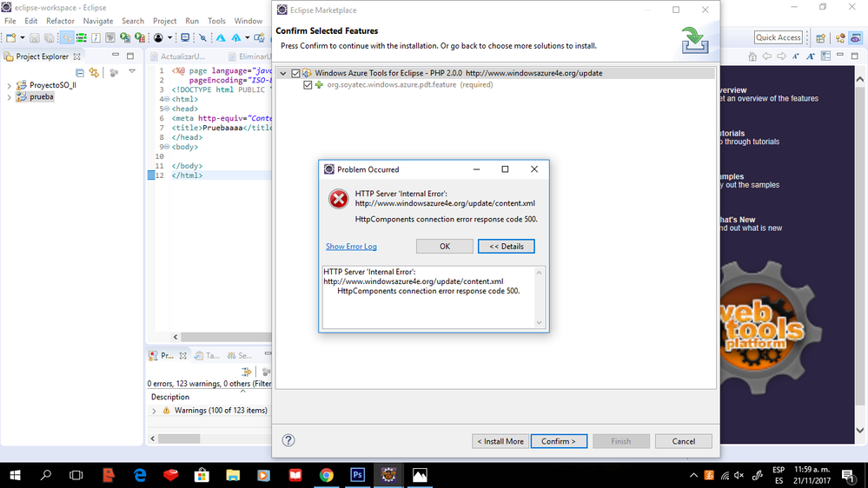Click the Description column header
Image resolution: width=868 pixels, height=488 pixels.
pyautogui.click(x=170, y=397)
